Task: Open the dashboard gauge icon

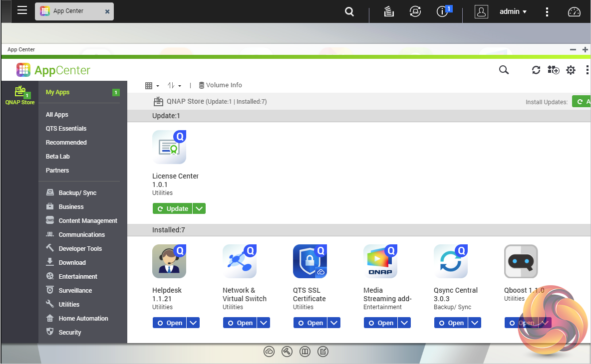Action: [575, 11]
